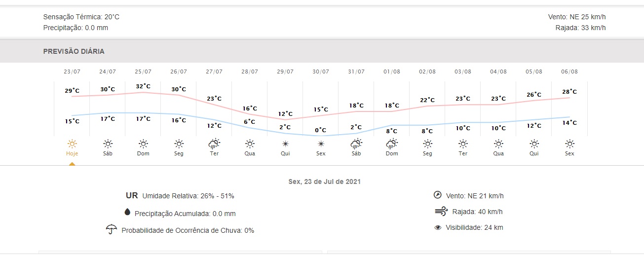Click the rain icon for Sáb 31/07

tap(356, 144)
